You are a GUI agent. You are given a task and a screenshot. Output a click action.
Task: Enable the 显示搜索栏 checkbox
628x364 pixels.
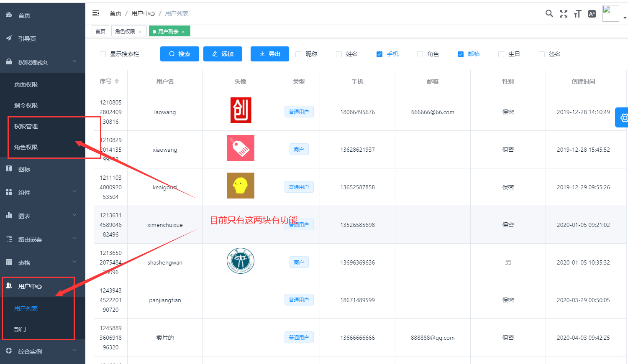pos(103,54)
